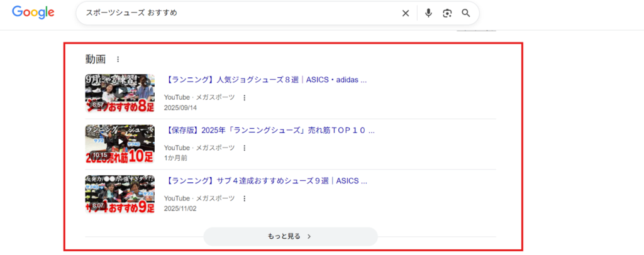
Task: Play the 10:15 売れ筋TOP10 video
Action: coord(119,143)
